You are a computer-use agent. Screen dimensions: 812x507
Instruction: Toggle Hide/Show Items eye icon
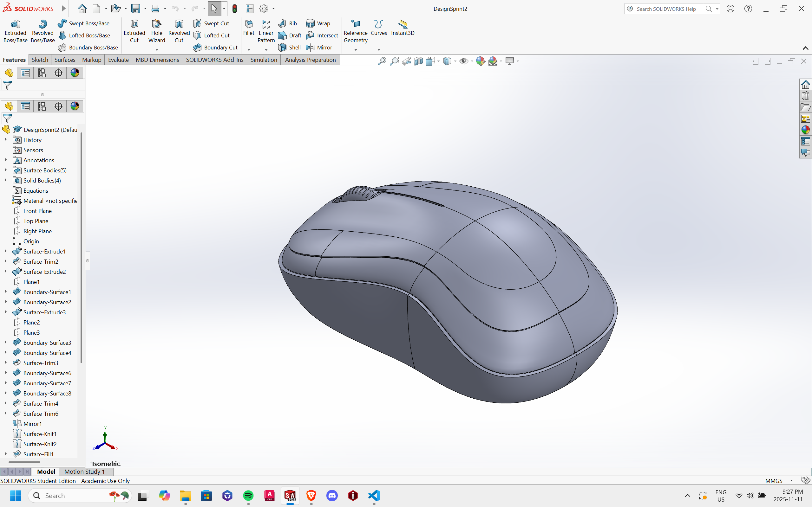[464, 61]
